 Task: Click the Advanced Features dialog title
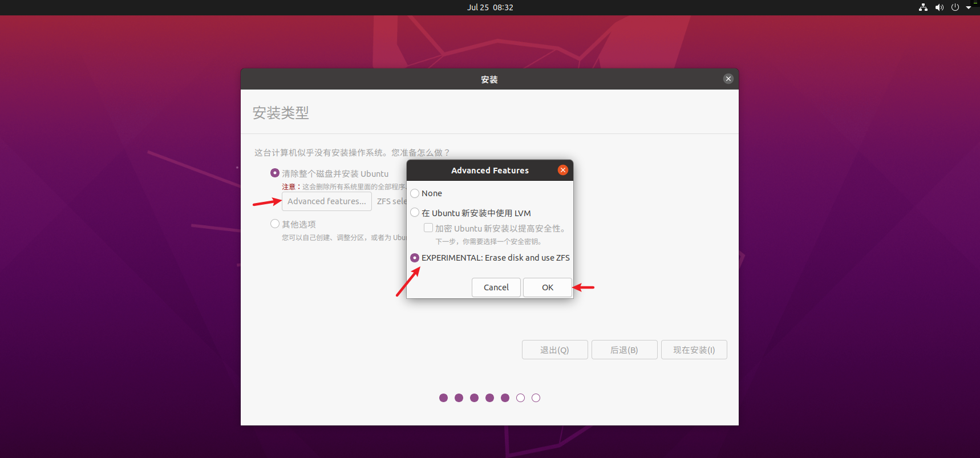tap(490, 171)
